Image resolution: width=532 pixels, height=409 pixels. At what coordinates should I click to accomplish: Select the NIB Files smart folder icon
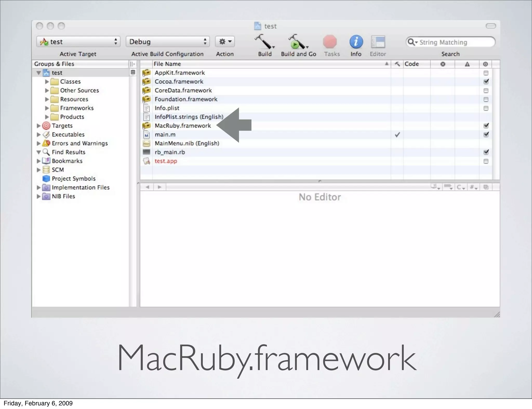[x=46, y=196]
